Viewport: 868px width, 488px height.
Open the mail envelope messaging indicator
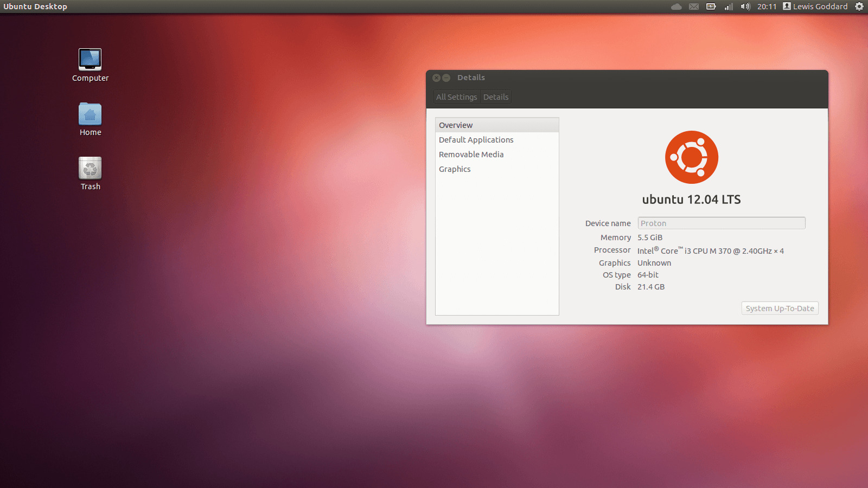(693, 7)
